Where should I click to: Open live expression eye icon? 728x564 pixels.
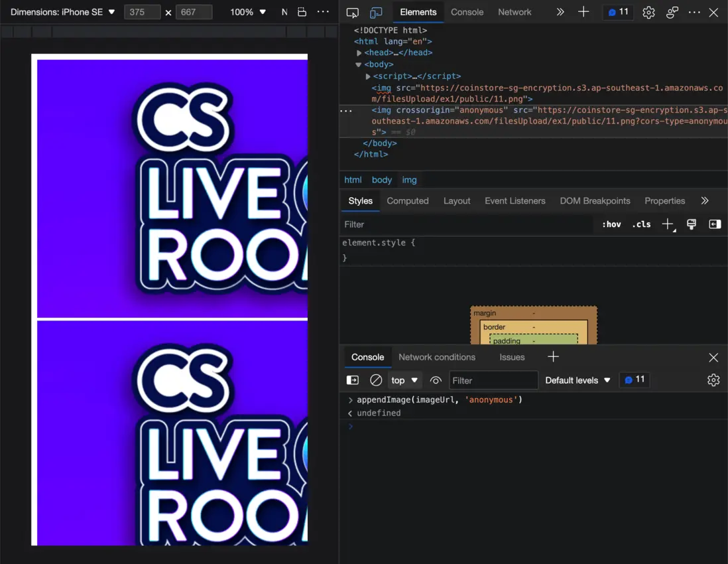[436, 380]
